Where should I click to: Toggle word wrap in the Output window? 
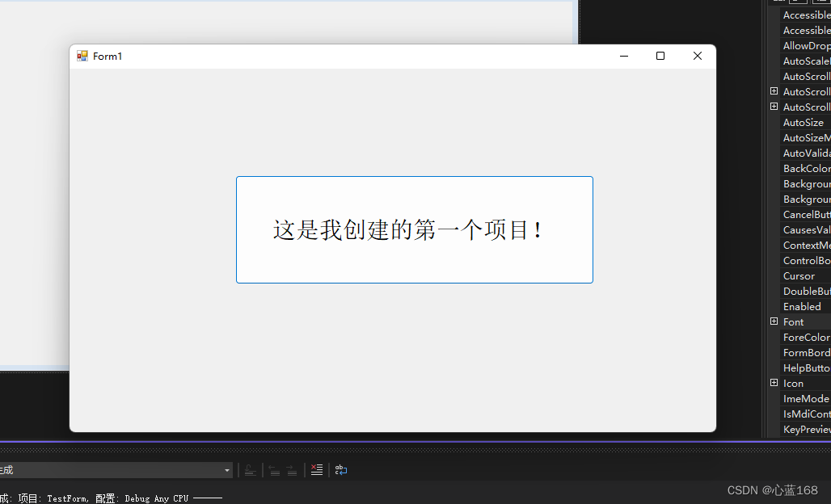[340, 470]
